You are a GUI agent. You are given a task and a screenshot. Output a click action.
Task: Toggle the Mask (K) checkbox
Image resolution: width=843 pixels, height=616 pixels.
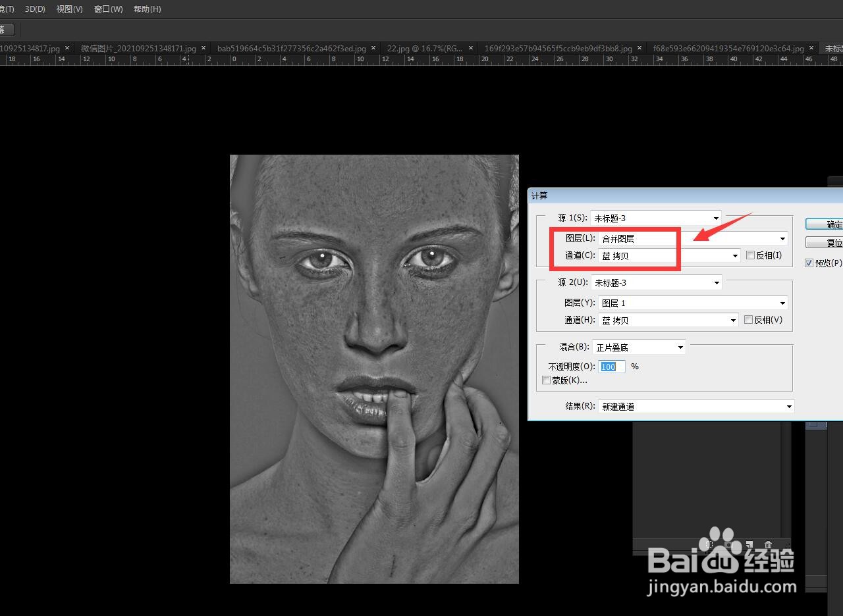(x=546, y=380)
